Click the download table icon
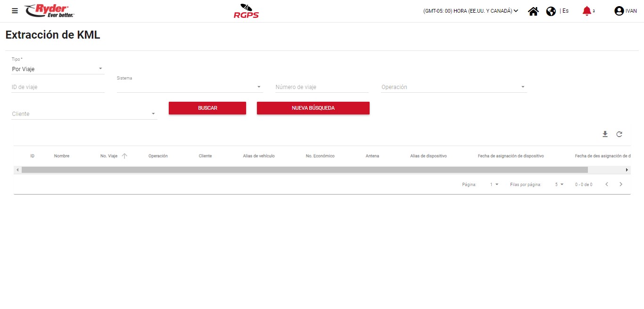The width and height of the screenshot is (644, 309). point(605,134)
